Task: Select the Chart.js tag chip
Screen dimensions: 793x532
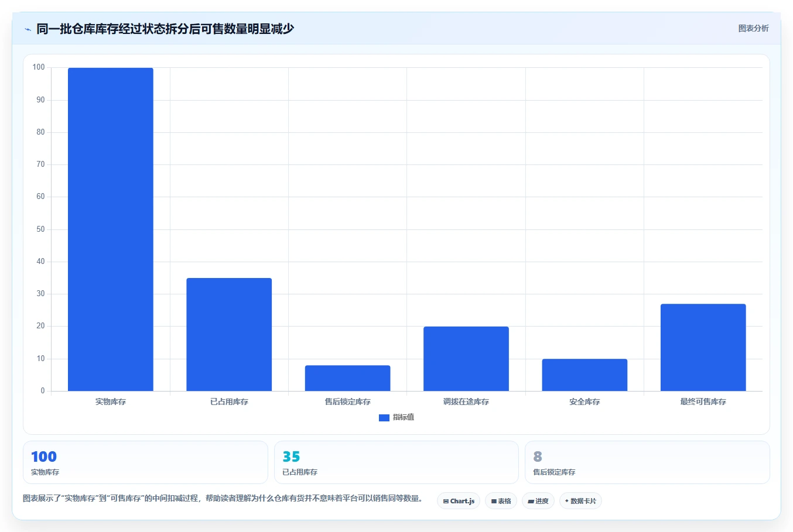Action: tap(459, 501)
